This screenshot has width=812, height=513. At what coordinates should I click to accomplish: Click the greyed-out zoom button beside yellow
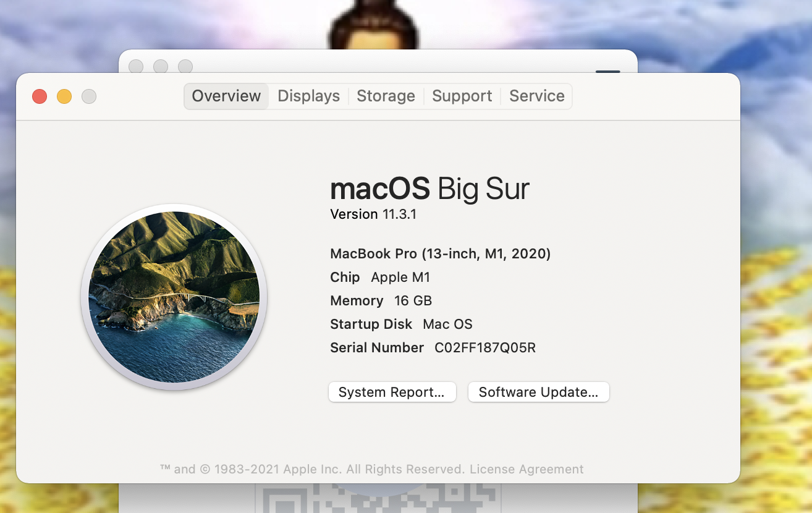coord(89,96)
